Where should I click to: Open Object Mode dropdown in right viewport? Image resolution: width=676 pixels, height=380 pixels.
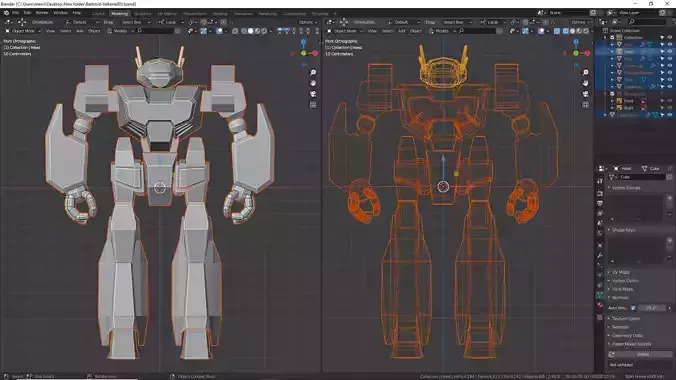[345, 31]
